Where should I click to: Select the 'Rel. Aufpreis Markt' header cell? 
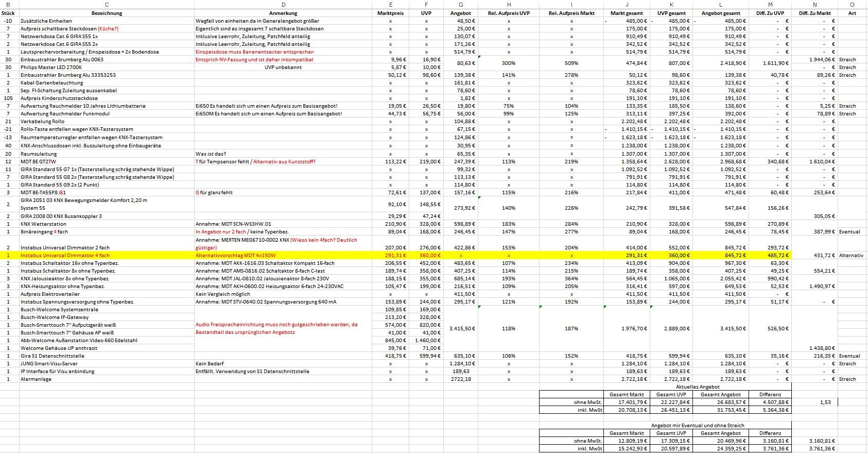tap(571, 13)
